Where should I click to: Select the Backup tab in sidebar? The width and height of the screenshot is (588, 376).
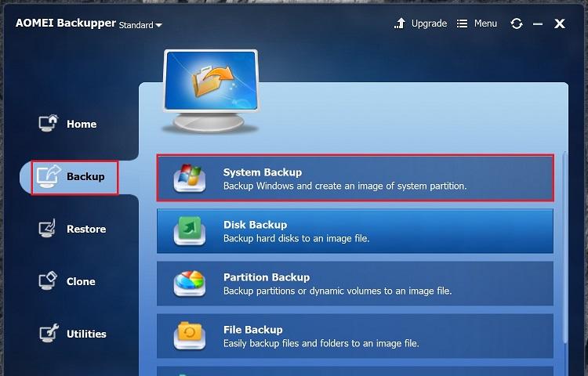[74, 178]
